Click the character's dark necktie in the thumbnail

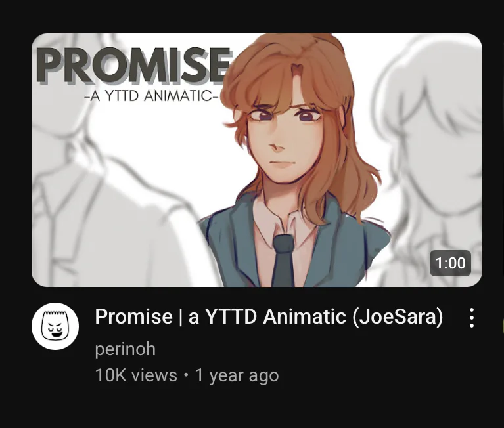point(283,260)
